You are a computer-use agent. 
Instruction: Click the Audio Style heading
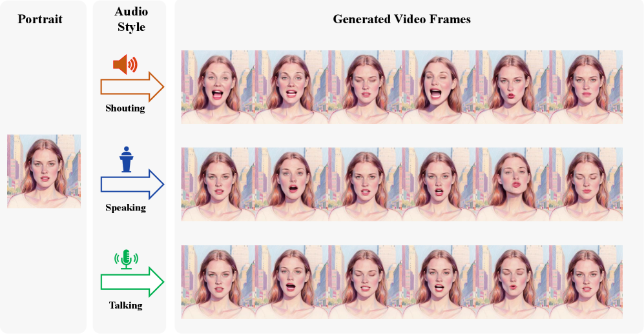[131, 19]
